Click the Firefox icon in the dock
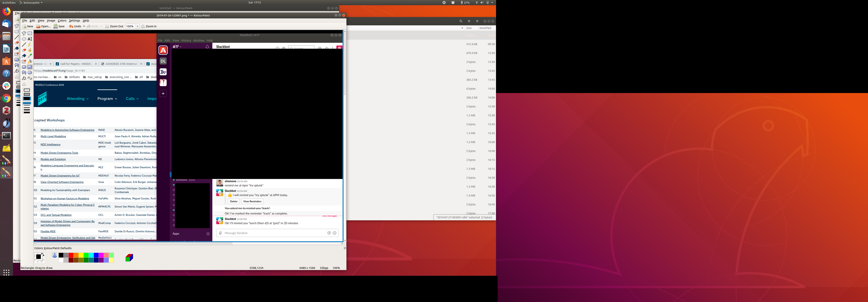 (6, 11)
